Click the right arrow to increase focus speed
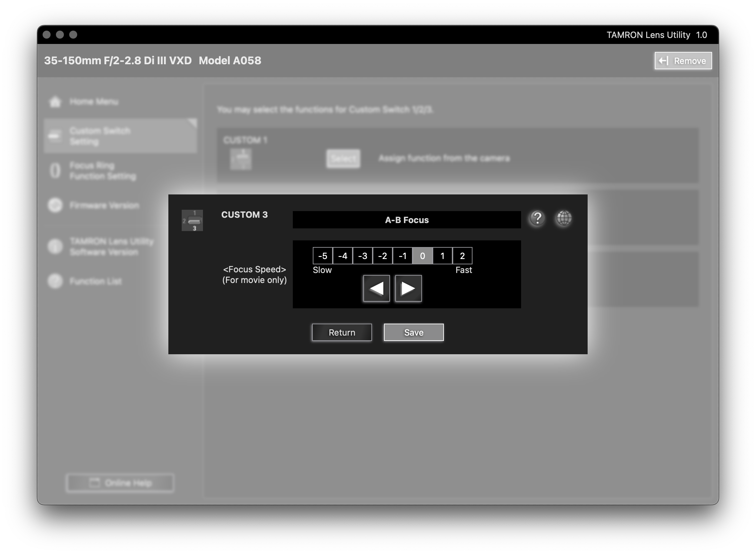Image resolution: width=756 pixels, height=554 pixels. 408,288
